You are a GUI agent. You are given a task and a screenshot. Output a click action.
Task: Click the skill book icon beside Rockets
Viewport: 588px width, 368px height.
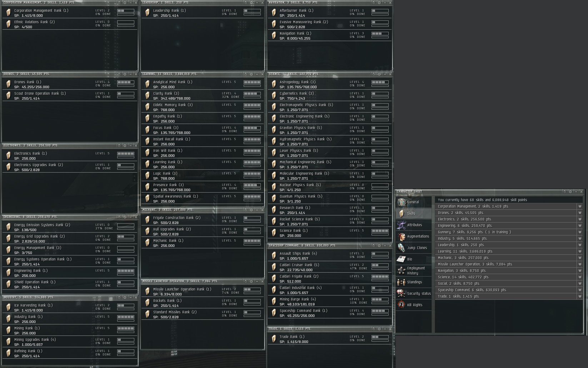point(147,303)
